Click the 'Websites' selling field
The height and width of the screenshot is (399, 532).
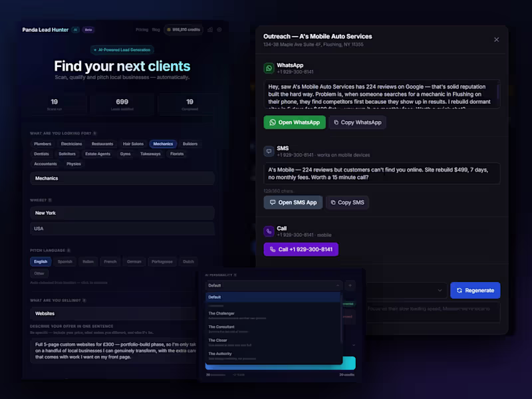pos(114,313)
